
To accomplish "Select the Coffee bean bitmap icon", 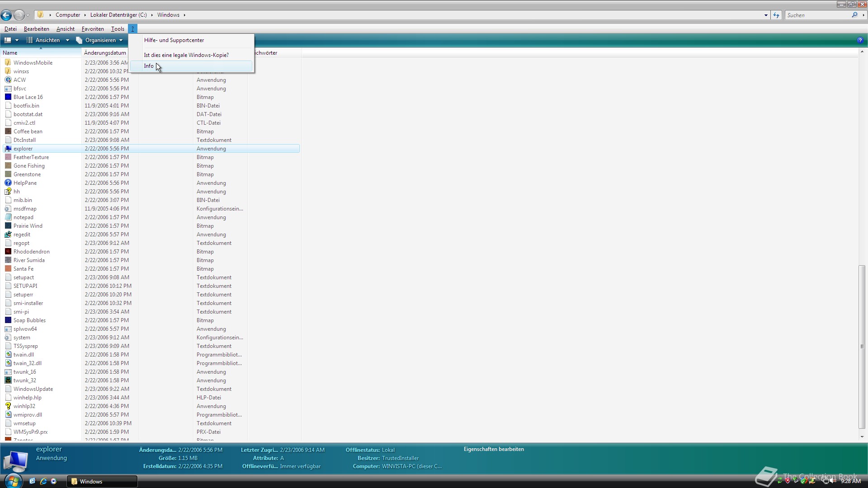I will click(8, 131).
